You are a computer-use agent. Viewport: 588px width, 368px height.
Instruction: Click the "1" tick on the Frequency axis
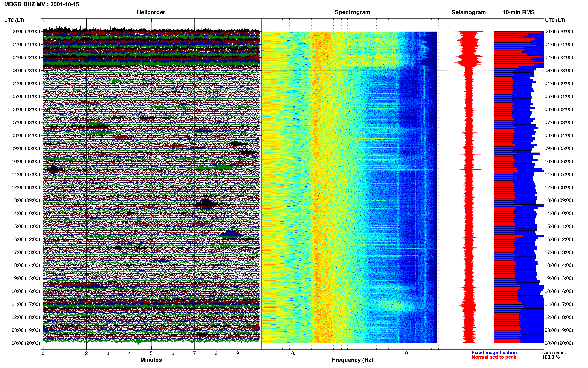pos(350,353)
